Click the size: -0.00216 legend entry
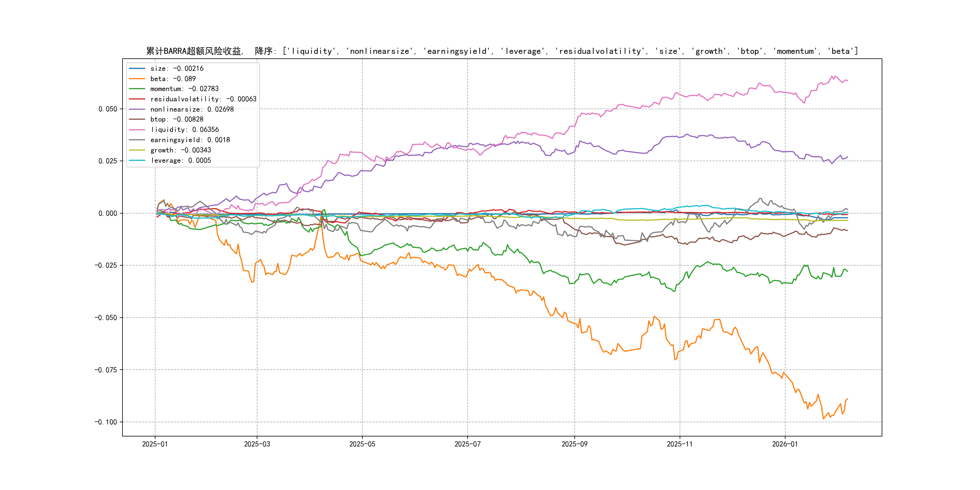This screenshot has height=490, width=980. (177, 68)
